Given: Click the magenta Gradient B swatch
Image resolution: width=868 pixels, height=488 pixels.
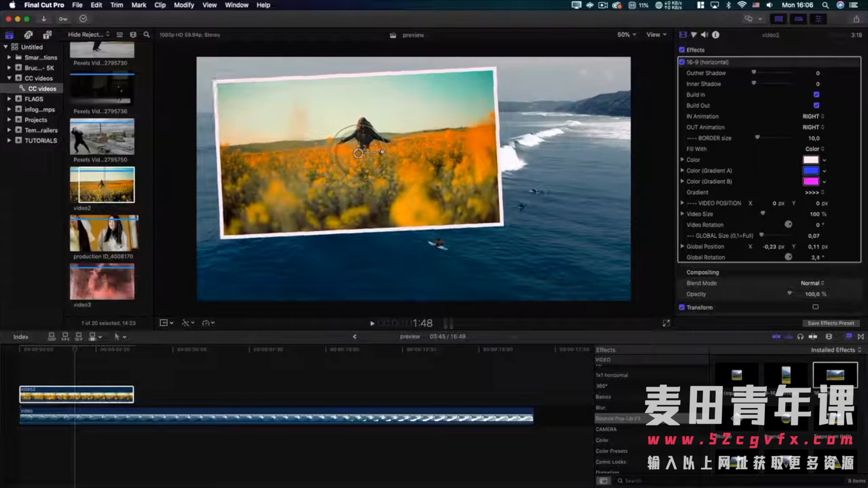Looking at the screenshot, I should (x=811, y=182).
